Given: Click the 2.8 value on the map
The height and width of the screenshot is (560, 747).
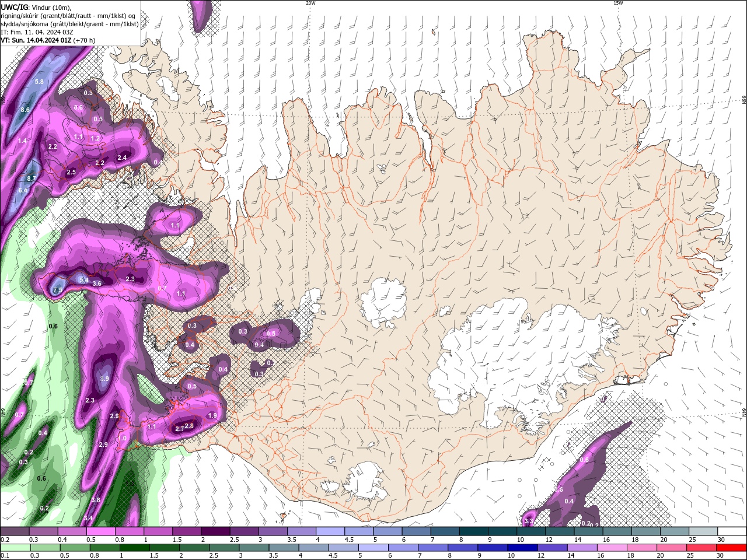Looking at the screenshot, I should point(189,426).
